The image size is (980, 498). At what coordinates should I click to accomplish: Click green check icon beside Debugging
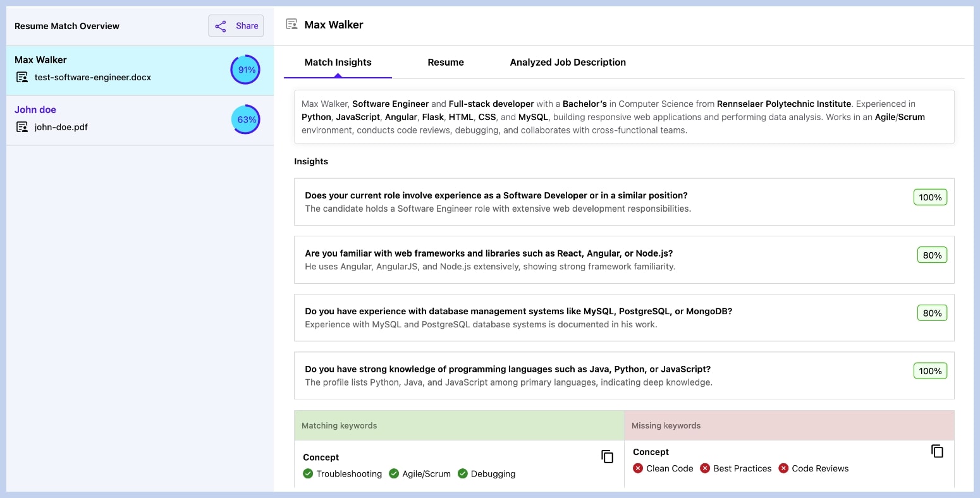tap(462, 474)
